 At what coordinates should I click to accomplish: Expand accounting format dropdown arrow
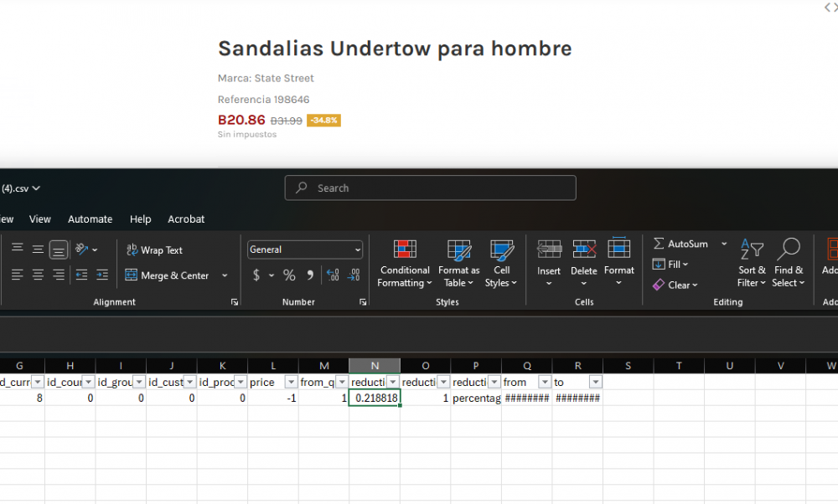(x=272, y=275)
